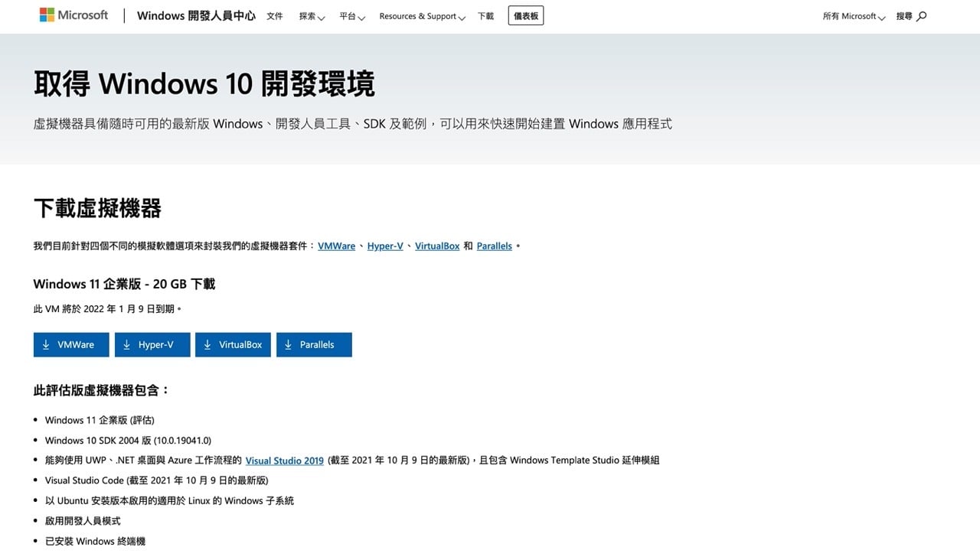The height and width of the screenshot is (560, 980).
Task: Open the Parallels text link
Action: point(495,246)
